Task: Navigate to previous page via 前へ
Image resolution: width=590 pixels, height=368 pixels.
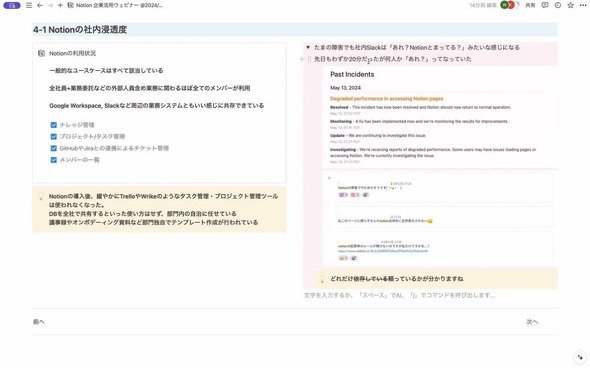Action: (x=39, y=322)
